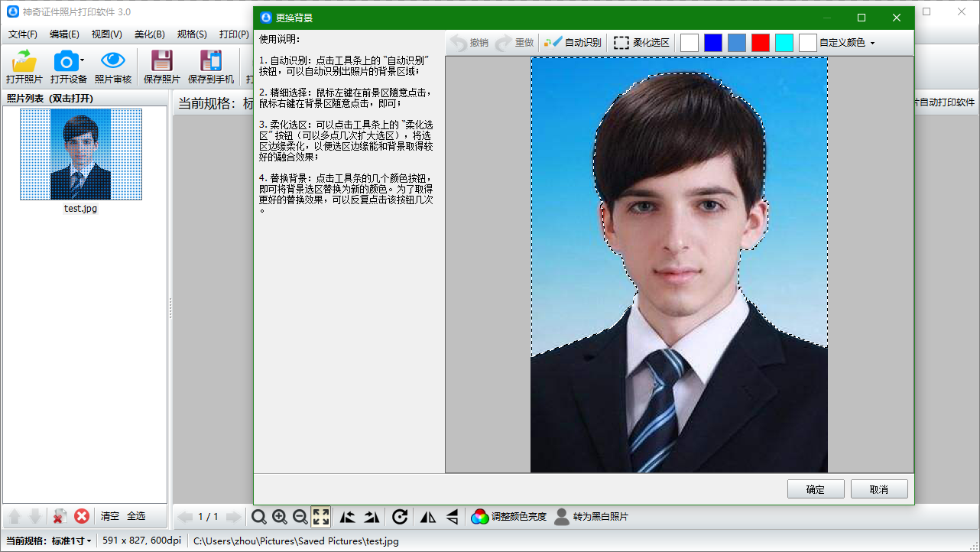
Task: Click the 保存照片 save photo icon
Action: (x=161, y=61)
